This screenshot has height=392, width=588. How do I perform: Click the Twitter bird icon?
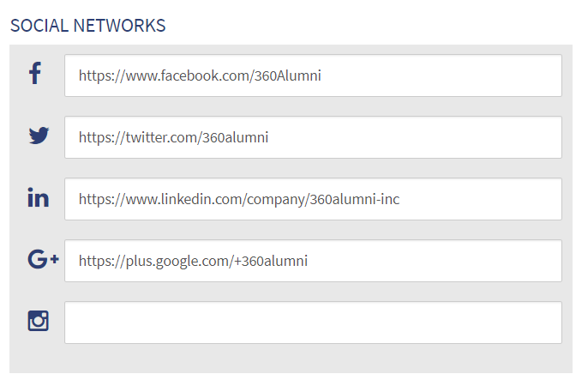click(x=39, y=136)
